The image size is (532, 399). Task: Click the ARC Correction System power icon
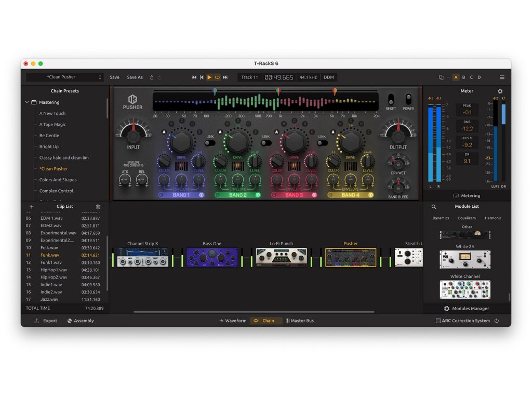click(497, 321)
